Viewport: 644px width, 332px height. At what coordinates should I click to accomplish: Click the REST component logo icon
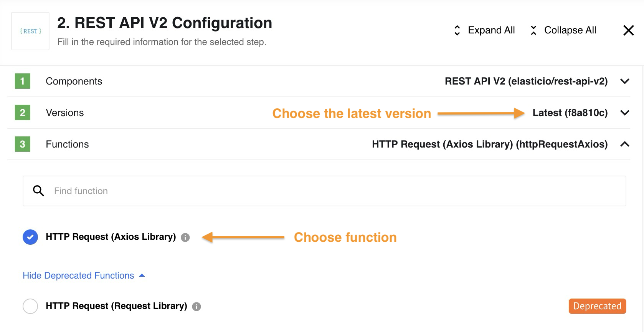30,31
